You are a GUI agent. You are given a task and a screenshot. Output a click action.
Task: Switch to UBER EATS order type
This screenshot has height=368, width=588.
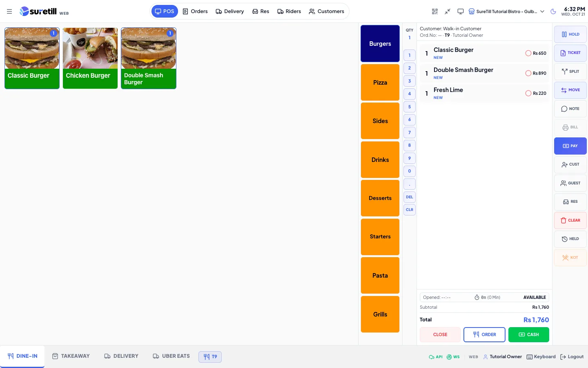coord(171,356)
